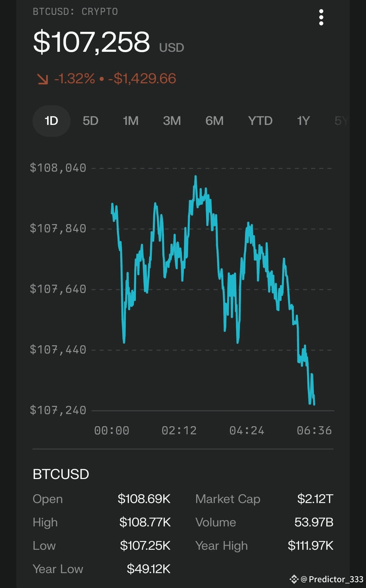This screenshot has width=366, height=588.
Task: Select the 1Y time range
Action: (303, 121)
